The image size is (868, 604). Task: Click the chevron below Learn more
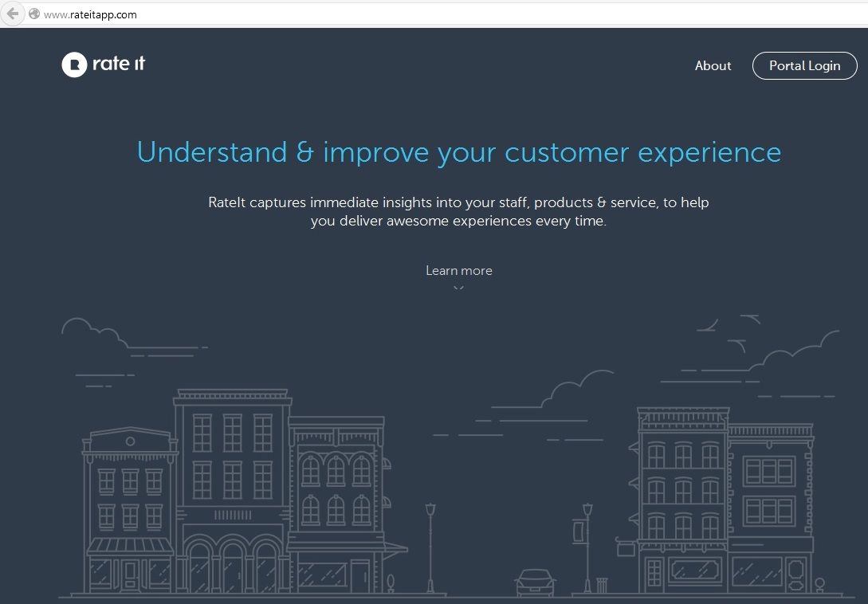click(x=459, y=287)
